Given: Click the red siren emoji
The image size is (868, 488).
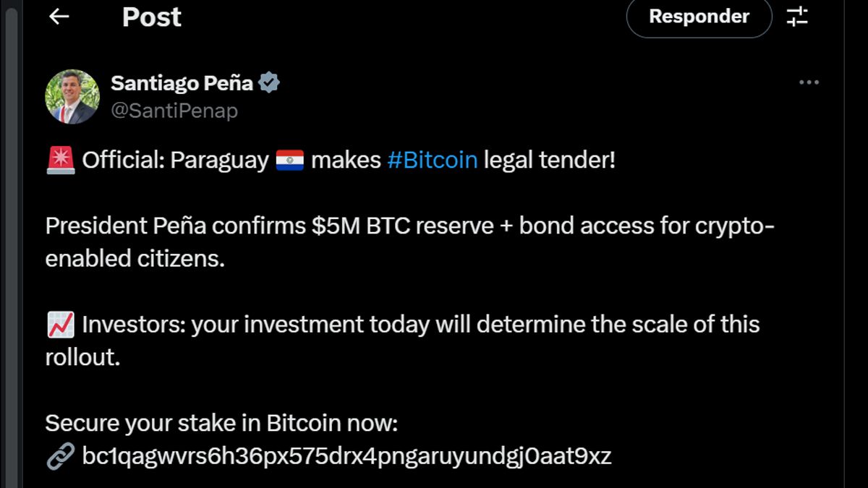Looking at the screenshot, I should [60, 160].
